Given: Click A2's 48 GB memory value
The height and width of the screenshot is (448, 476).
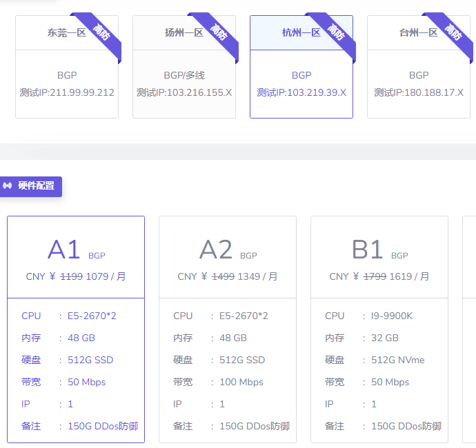Looking at the screenshot, I should tap(233, 338).
